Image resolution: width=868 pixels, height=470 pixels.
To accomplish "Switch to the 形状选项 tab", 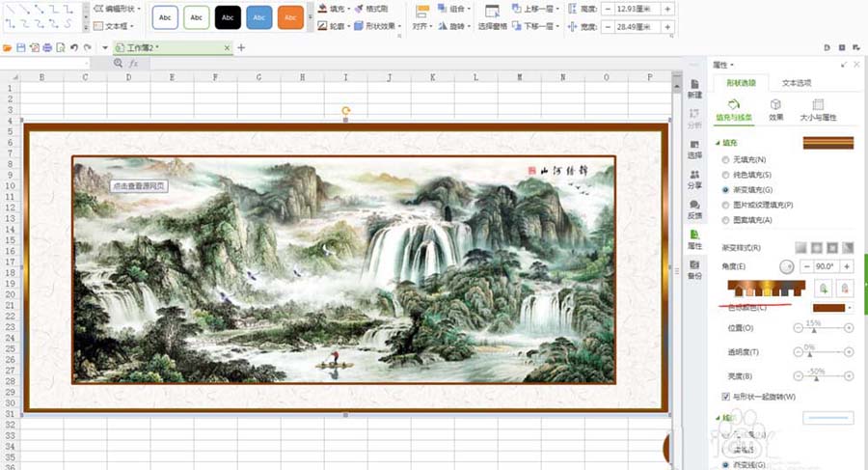I will click(741, 83).
